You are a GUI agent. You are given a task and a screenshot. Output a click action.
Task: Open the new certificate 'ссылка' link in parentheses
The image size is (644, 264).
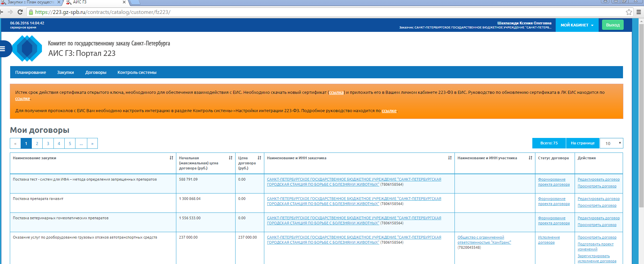click(x=336, y=93)
